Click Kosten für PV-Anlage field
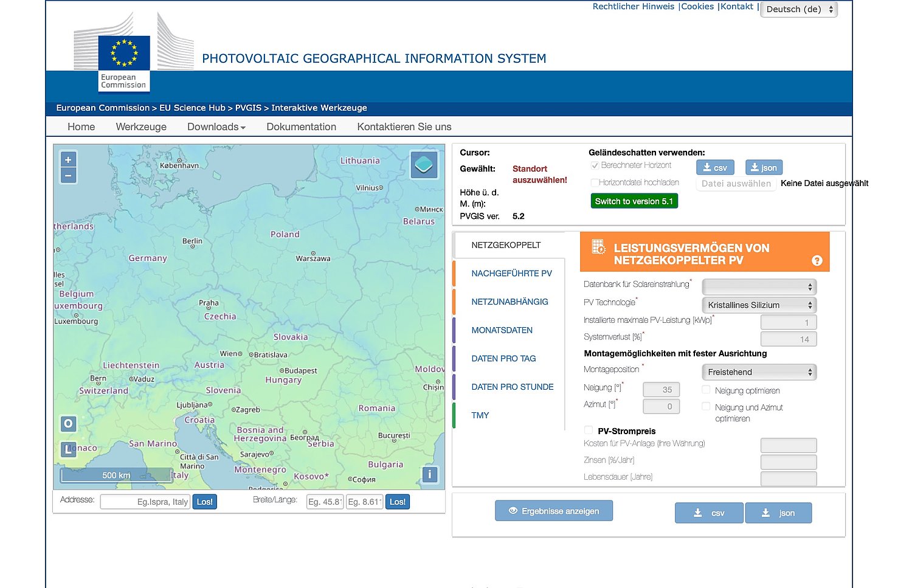This screenshot has width=912, height=588. pos(789,445)
